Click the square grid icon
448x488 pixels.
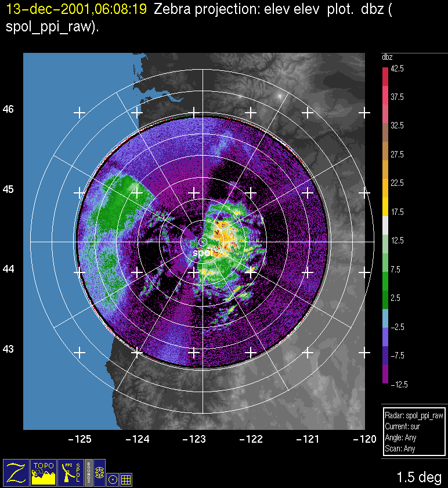click(x=126, y=479)
